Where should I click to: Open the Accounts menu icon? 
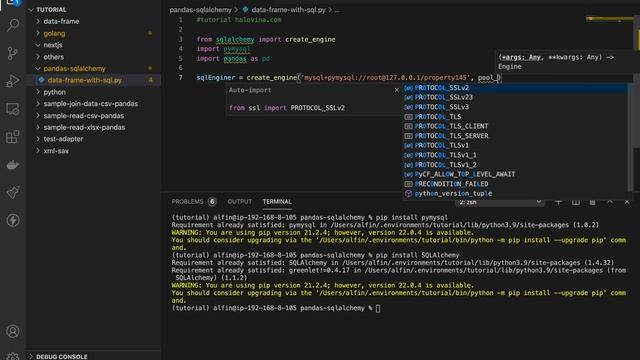(x=13, y=331)
